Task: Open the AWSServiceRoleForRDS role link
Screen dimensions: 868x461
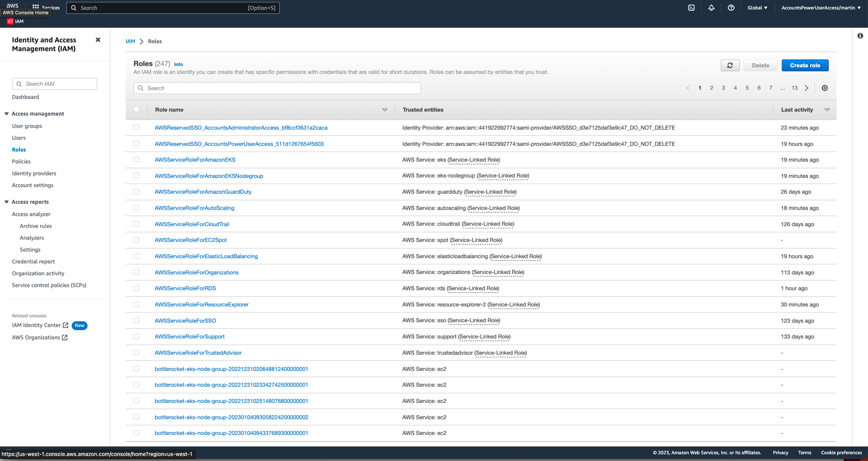Action: (x=185, y=288)
